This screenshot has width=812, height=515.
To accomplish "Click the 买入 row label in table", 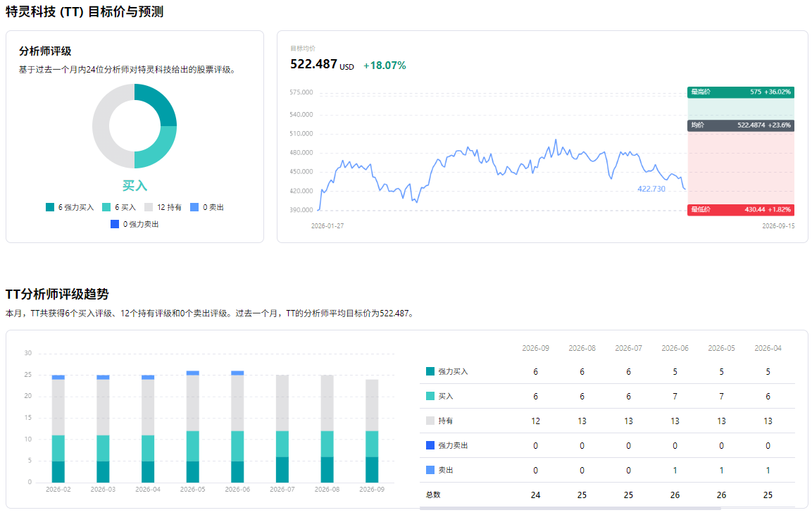I will click(x=445, y=397).
